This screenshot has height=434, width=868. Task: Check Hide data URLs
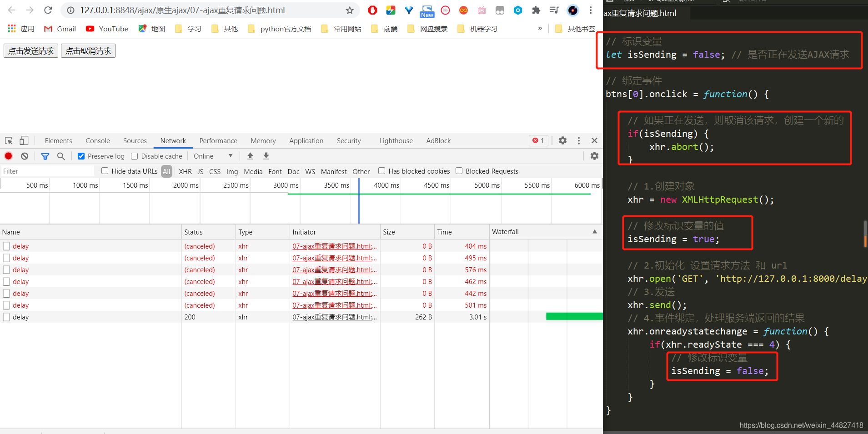(x=105, y=171)
